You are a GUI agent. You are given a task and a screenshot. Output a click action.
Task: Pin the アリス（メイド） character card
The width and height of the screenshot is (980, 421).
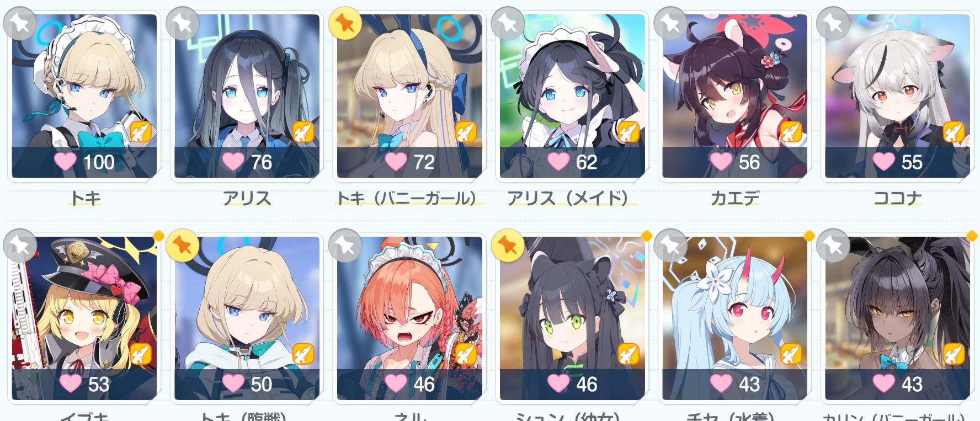click(508, 23)
